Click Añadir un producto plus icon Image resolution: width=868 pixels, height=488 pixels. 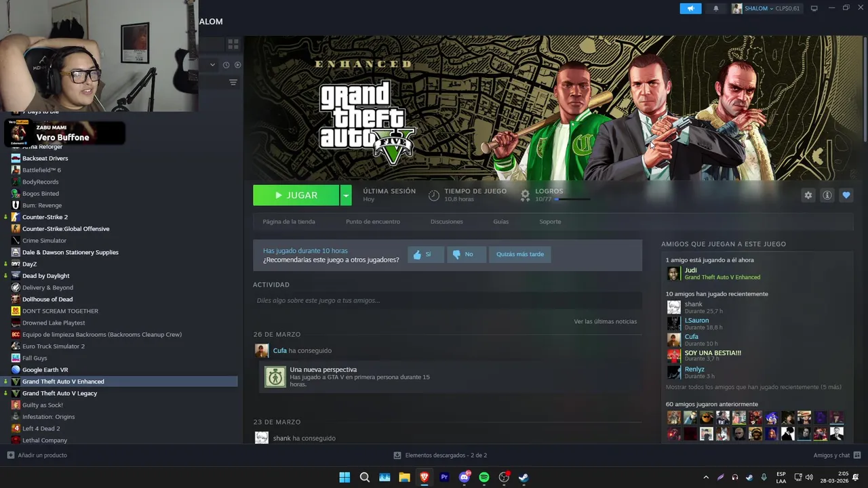click(x=10, y=455)
